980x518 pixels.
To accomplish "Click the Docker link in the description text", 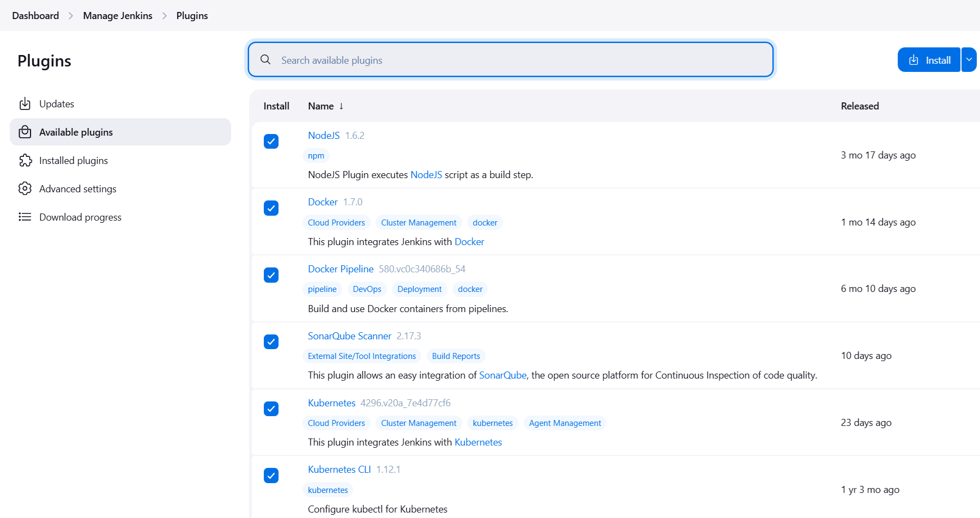I will [x=469, y=242].
